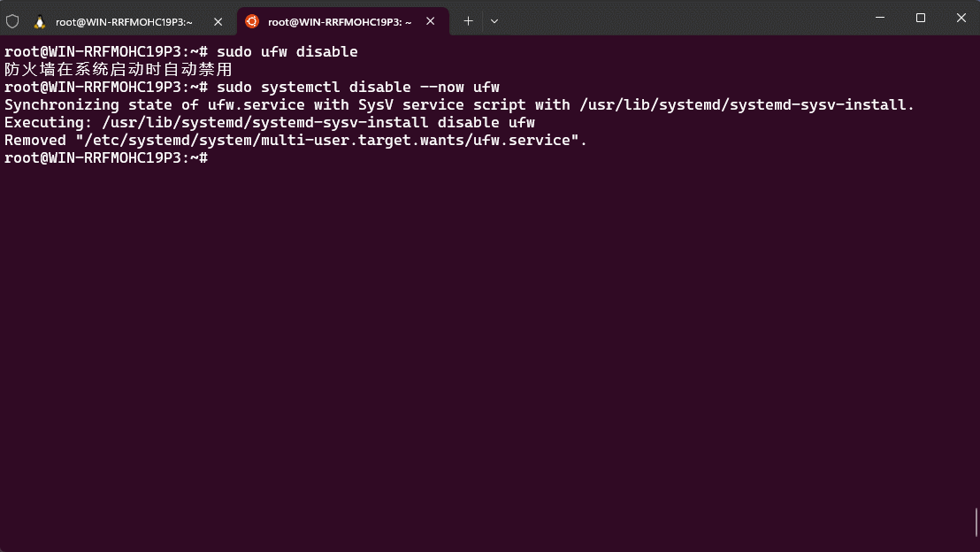Click the 'Synchronizing state of ufw.service' line

459,104
